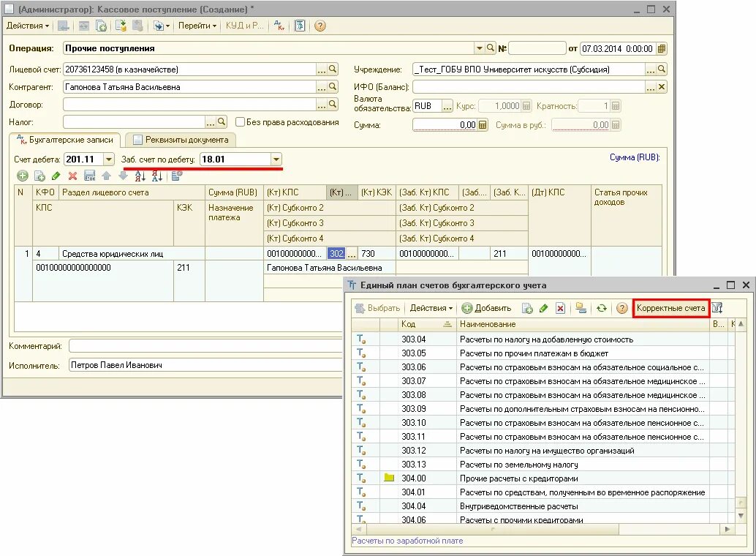The image size is (756, 556).
Task: Click chart list vertical scrollbar down arrow
Action: (x=741, y=516)
